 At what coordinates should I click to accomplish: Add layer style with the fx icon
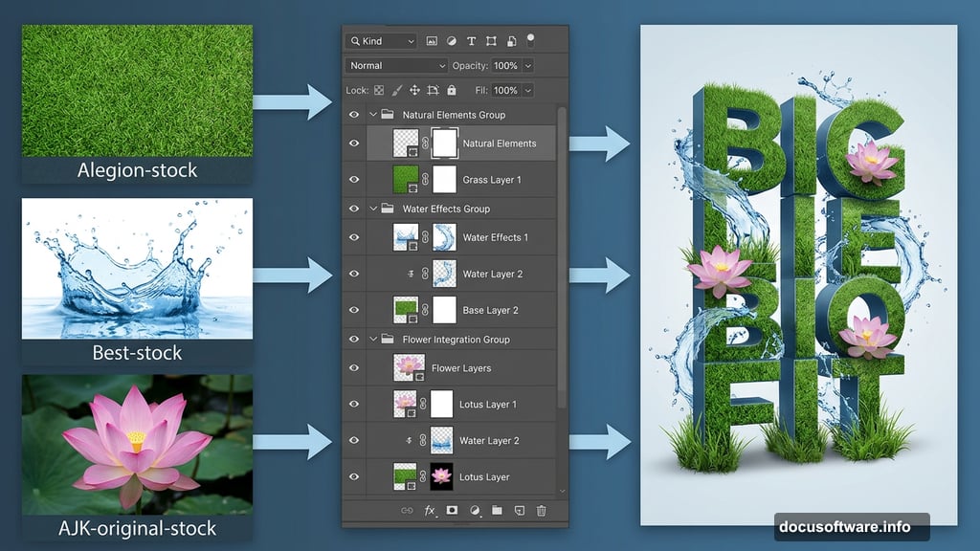point(429,510)
